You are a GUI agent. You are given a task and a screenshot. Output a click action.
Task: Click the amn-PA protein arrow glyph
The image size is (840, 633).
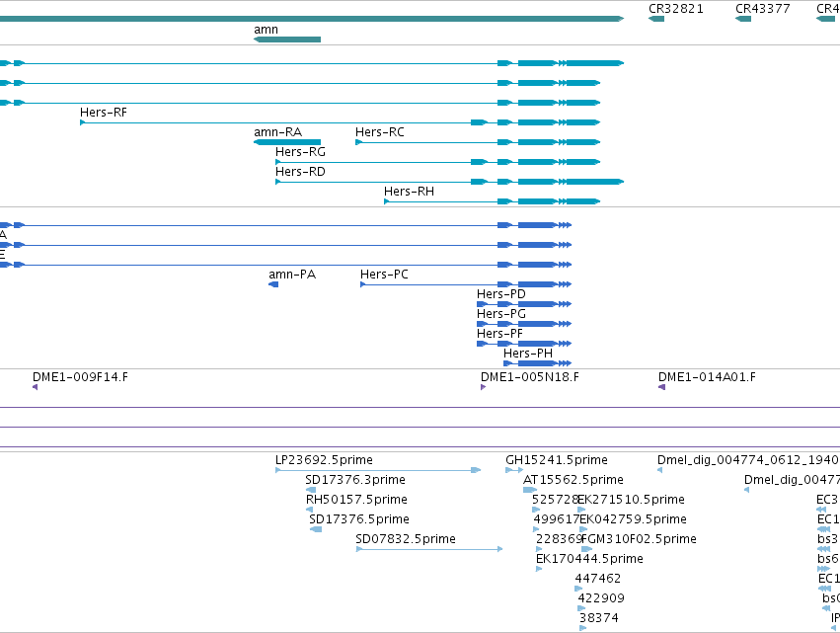click(x=273, y=284)
